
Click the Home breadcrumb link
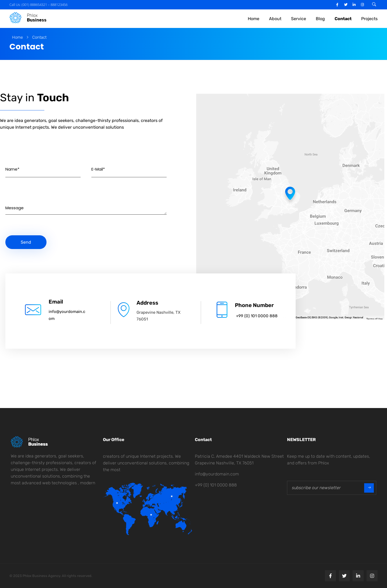coord(17,37)
